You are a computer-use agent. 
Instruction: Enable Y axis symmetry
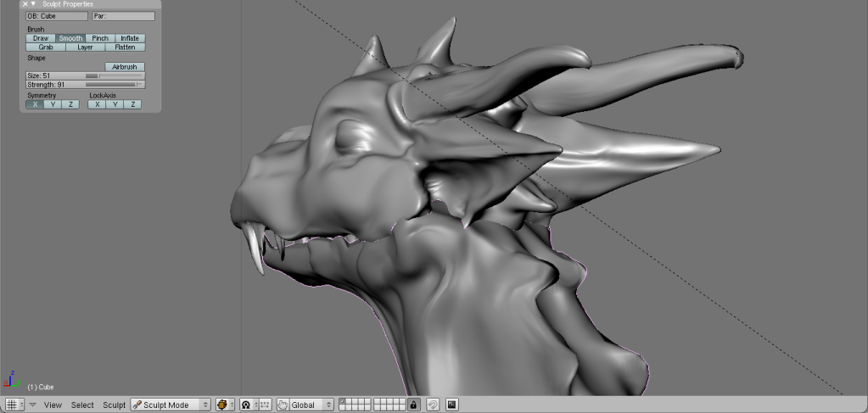tap(53, 104)
